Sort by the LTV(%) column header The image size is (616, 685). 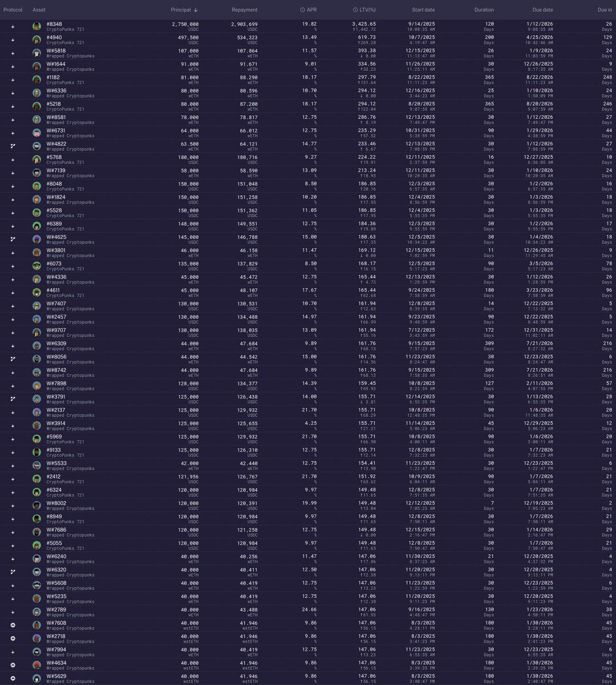pyautogui.click(x=368, y=10)
